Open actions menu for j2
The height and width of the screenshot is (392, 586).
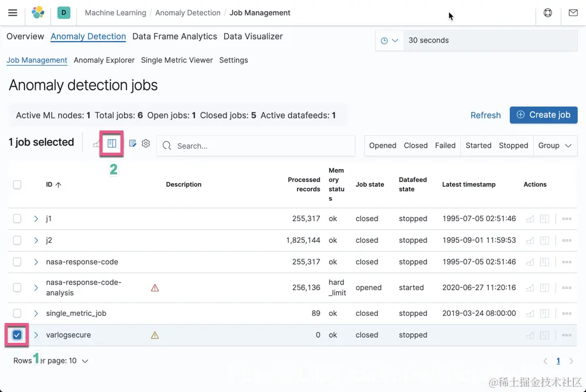click(567, 240)
